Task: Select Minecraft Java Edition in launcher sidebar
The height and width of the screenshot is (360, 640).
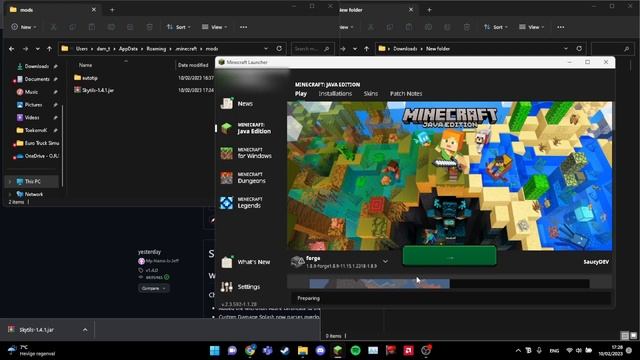Action: 246,128
